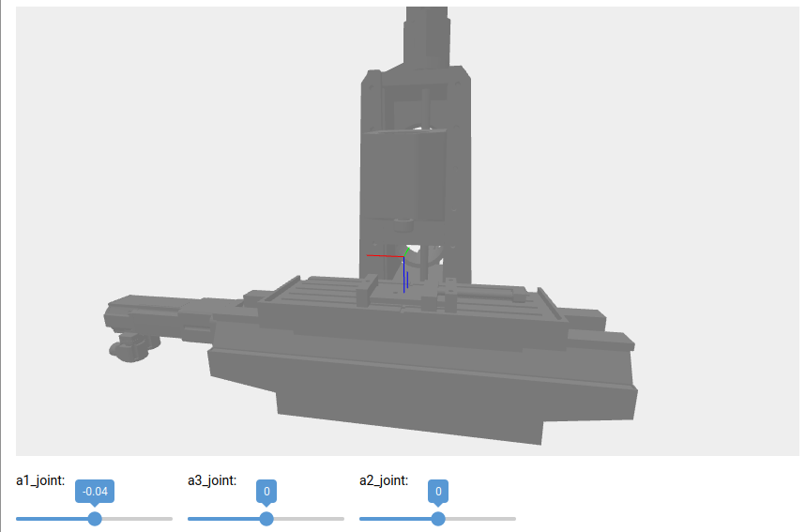Click the a1_joint label

pyautogui.click(x=40, y=480)
